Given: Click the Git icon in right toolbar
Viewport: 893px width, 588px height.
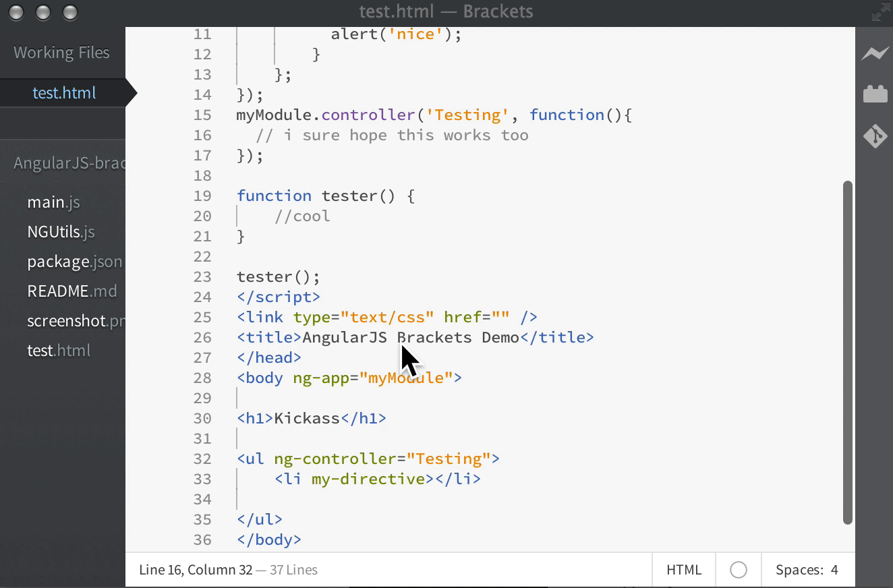Looking at the screenshot, I should (x=875, y=136).
